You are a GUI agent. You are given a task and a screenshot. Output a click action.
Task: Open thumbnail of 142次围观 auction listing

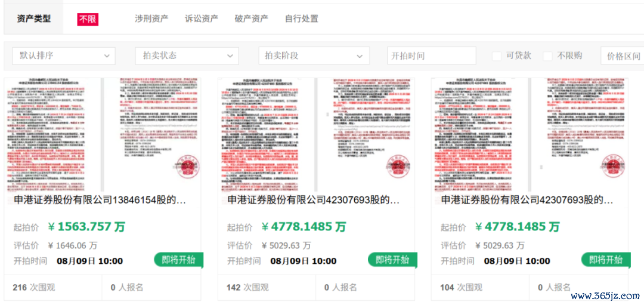click(x=316, y=135)
